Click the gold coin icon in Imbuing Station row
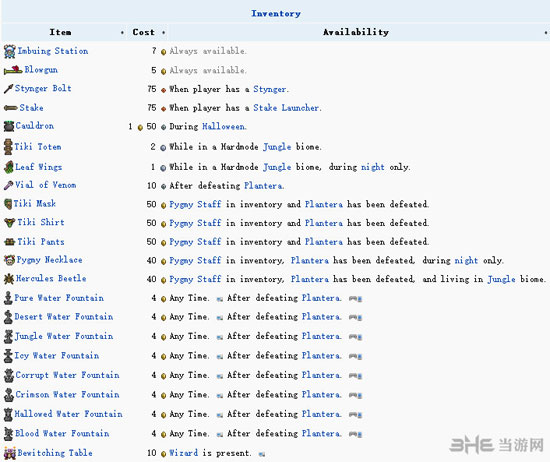Screen dimensions: 550x462 163,52
